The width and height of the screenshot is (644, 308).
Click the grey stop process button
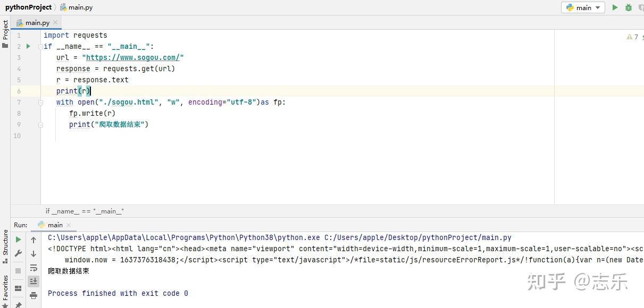[18, 270]
